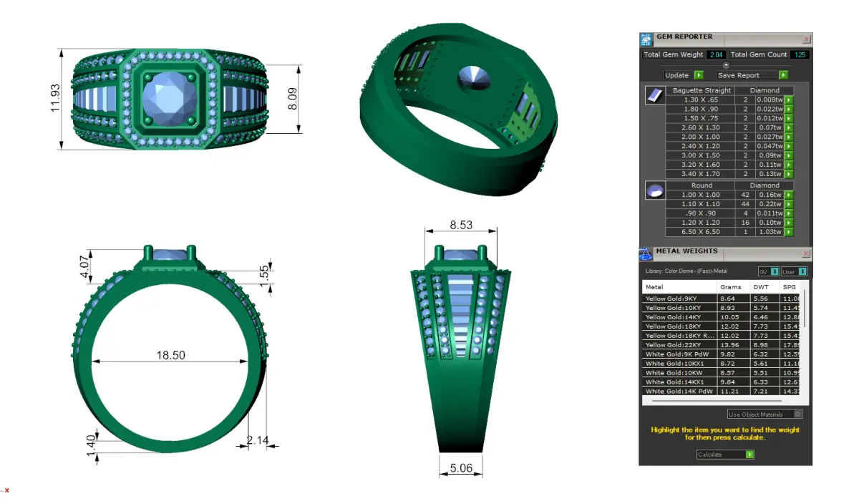Select the White Gold:14K PdW row
The height and width of the screenshot is (504, 859).
point(722,392)
